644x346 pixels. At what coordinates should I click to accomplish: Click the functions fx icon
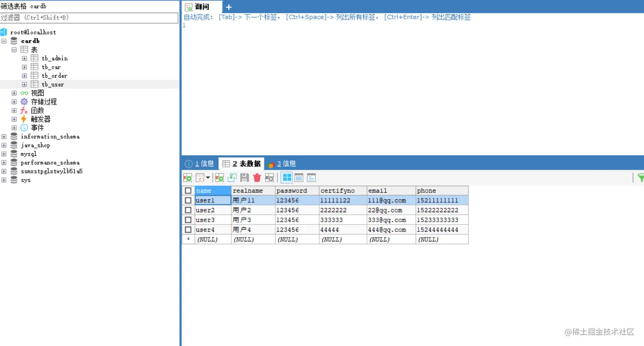(24, 110)
